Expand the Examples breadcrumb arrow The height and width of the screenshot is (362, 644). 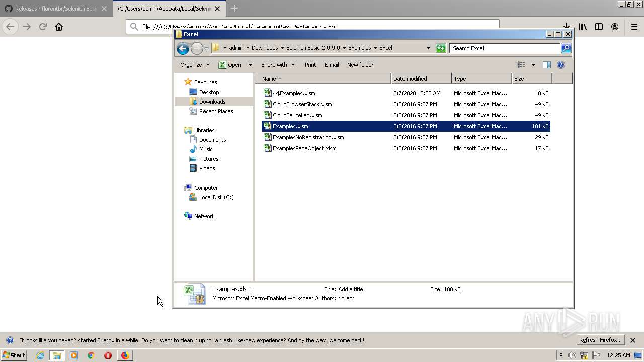(x=375, y=48)
